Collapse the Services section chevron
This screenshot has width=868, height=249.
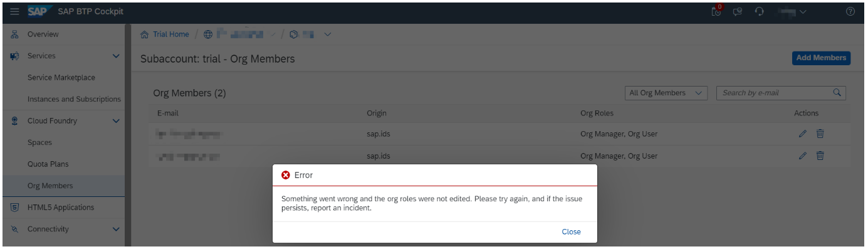[116, 56]
